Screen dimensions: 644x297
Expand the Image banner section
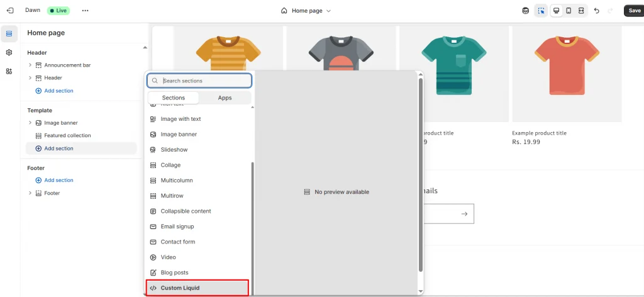[30, 123]
